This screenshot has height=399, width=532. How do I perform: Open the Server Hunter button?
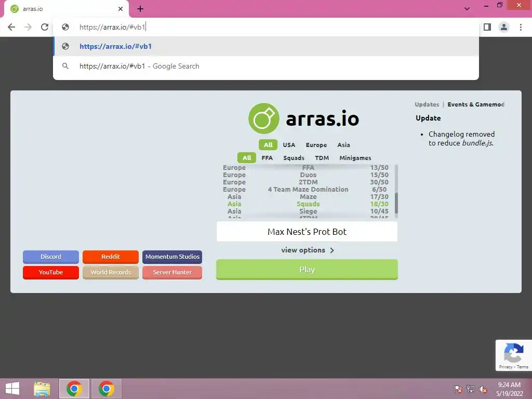[172, 272]
